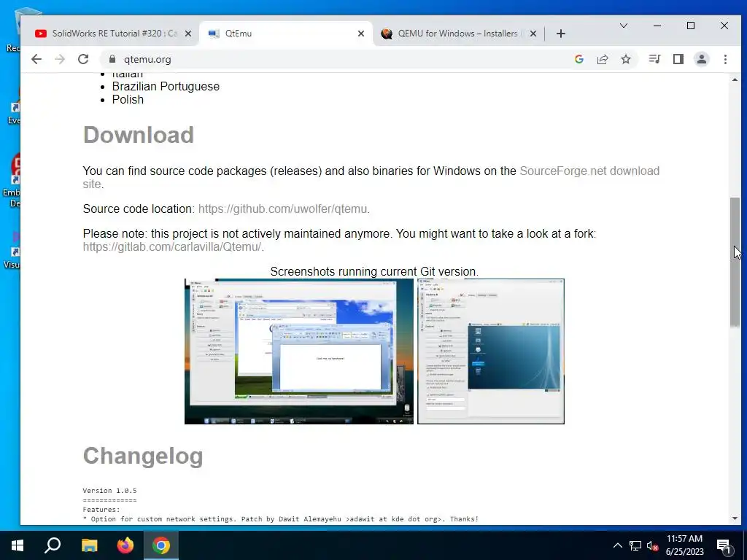Open a new tab with plus button
The width and height of the screenshot is (747, 560).
coord(561,34)
